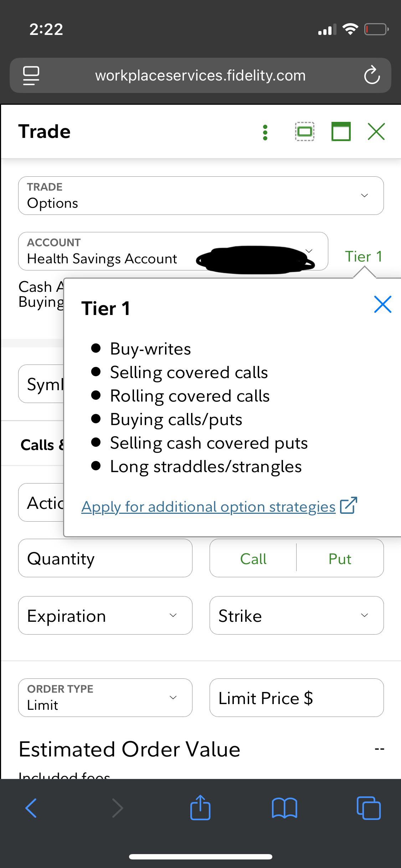Select the Put option type
The image size is (401, 868).
pos(340,559)
